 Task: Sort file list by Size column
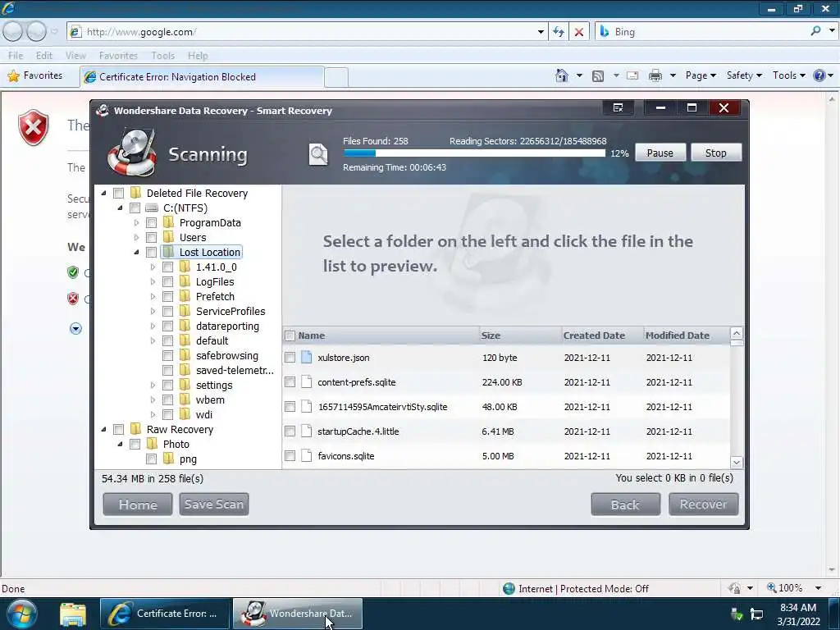point(519,336)
